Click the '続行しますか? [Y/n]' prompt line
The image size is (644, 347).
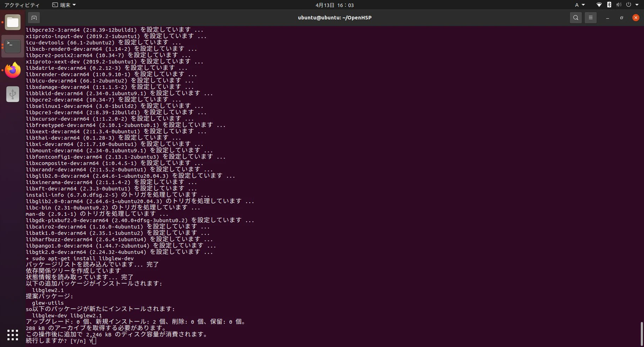pyautogui.click(x=61, y=341)
